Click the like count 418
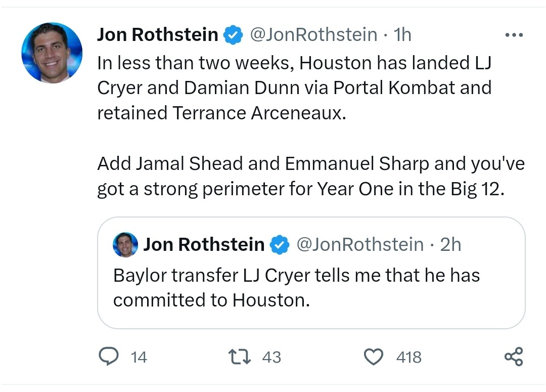Viewport: 546px width, 392px height. [409, 357]
